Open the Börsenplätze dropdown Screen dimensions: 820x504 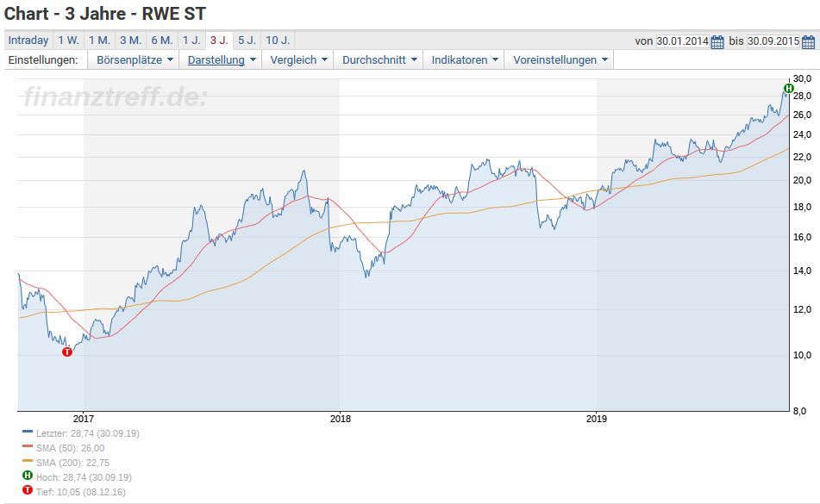tap(135, 60)
